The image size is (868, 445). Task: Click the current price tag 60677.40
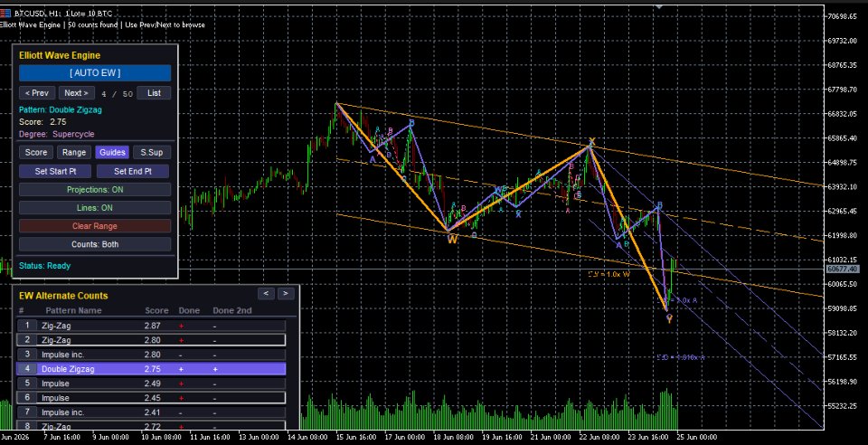click(x=842, y=269)
